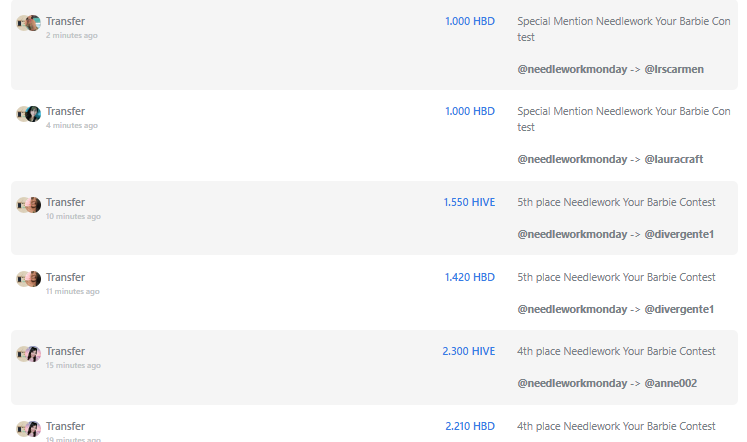The image size is (747, 442).
Task: Open the @lrscarmen recipient profile link
Action: click(x=674, y=70)
